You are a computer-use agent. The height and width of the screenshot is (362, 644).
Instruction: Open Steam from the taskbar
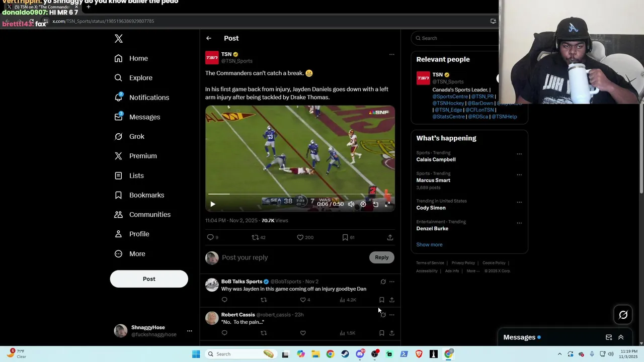(345, 354)
